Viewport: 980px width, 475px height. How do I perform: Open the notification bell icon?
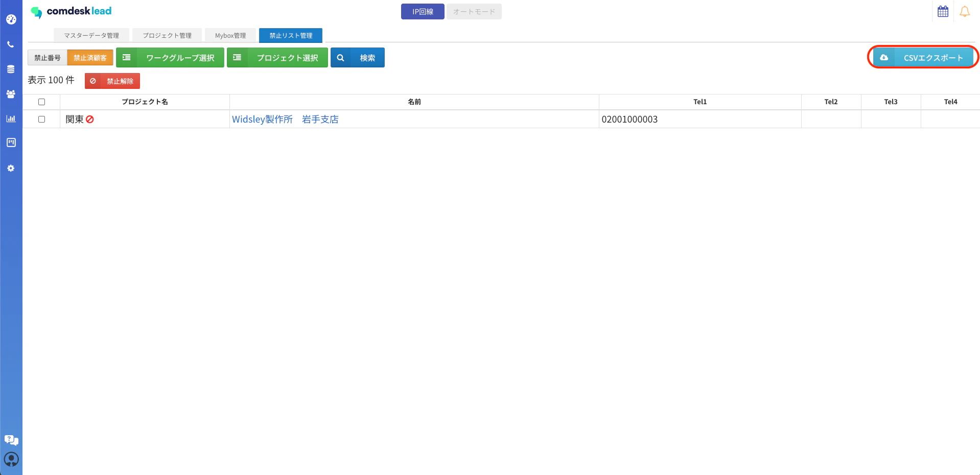[964, 11]
